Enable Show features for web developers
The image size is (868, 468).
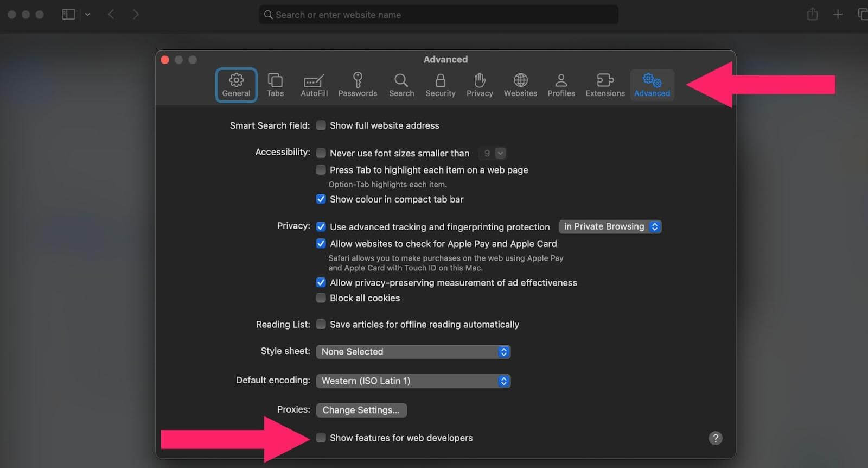point(321,438)
